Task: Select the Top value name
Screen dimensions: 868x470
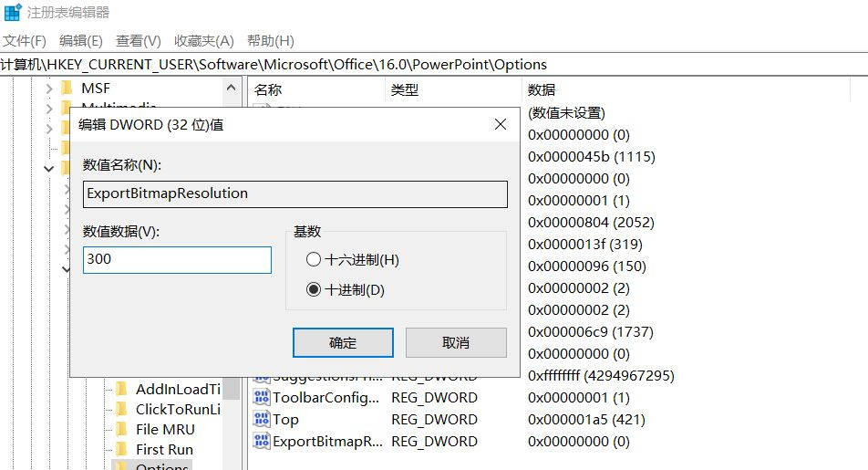Action: tap(285, 420)
